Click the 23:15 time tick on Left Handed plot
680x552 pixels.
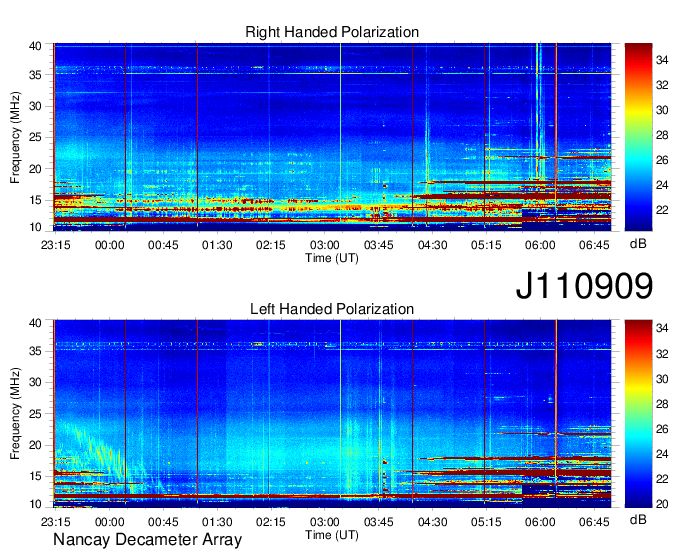(x=56, y=522)
